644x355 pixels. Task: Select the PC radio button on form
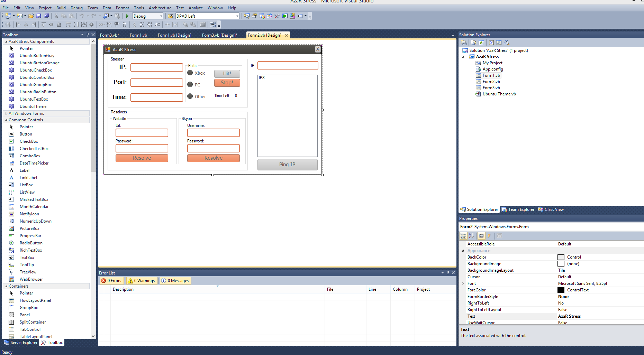point(190,85)
